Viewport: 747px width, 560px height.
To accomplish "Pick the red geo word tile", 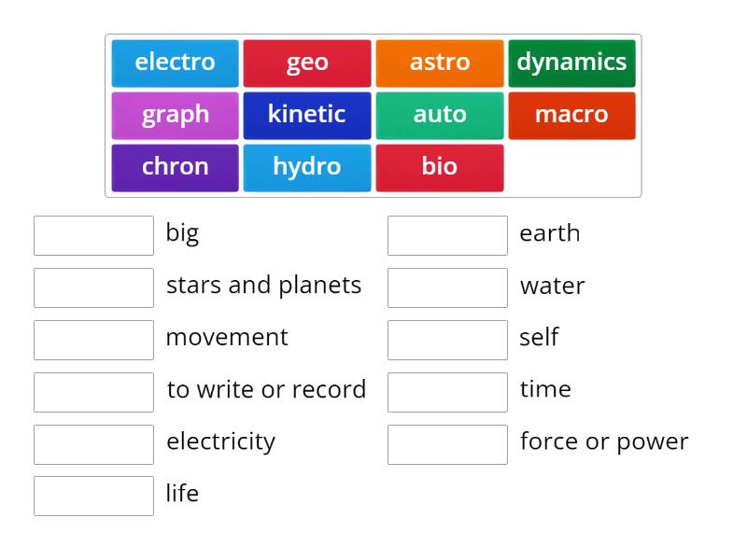I will coord(307,63).
